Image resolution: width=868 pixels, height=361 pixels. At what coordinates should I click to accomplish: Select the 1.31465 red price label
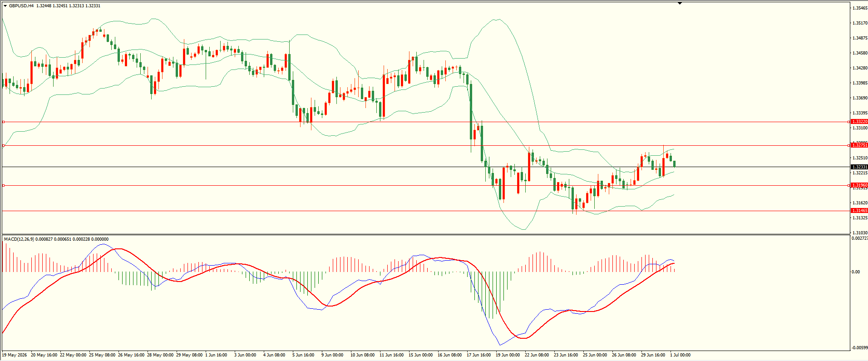click(859, 211)
